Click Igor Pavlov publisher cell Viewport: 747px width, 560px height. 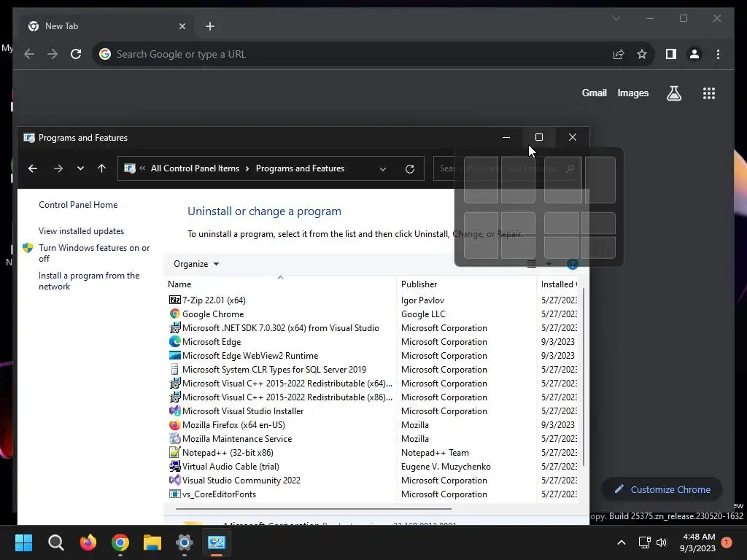tap(422, 300)
